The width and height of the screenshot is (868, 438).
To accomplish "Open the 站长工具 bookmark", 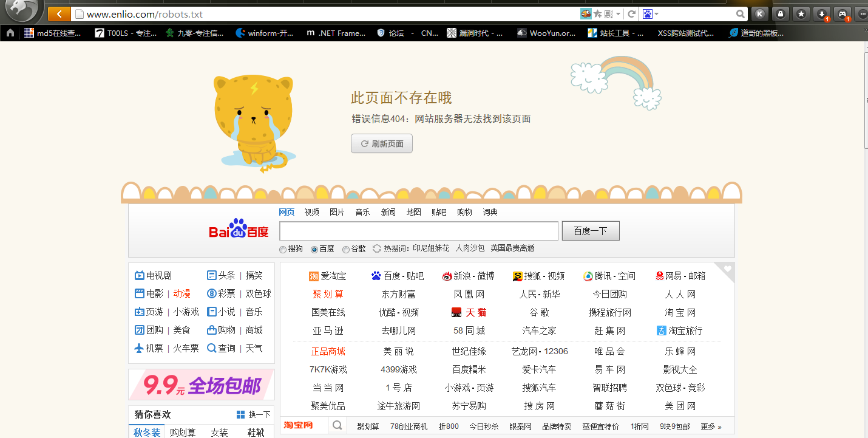I will 615,33.
